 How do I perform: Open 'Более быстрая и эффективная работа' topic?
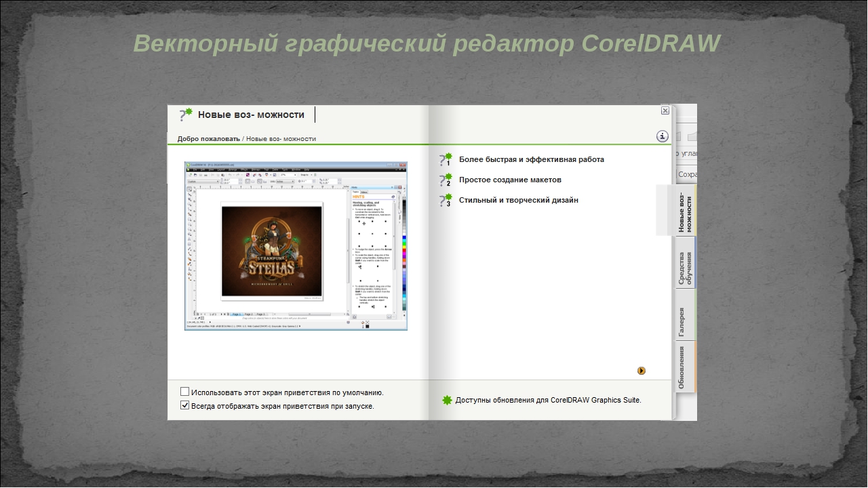[532, 159]
